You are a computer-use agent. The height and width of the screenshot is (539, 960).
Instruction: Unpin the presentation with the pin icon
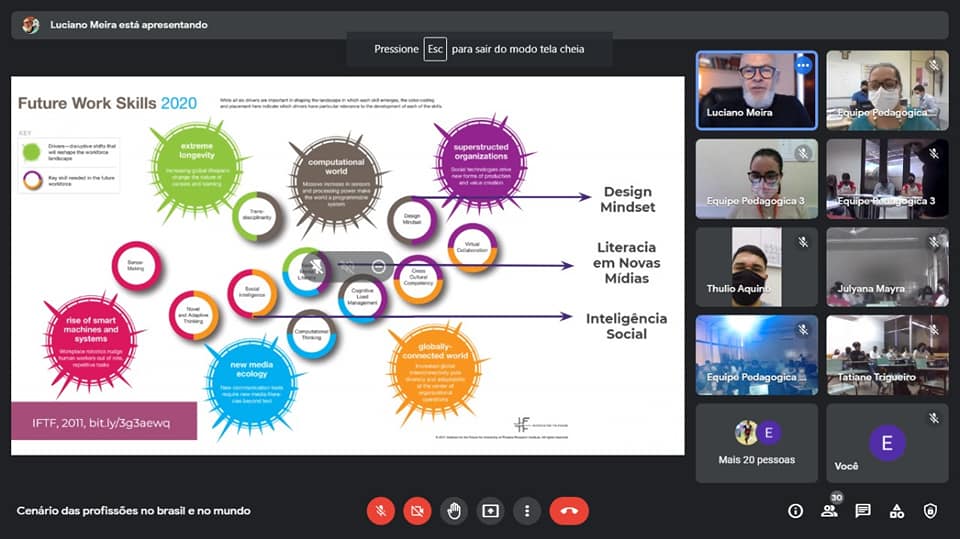317,266
